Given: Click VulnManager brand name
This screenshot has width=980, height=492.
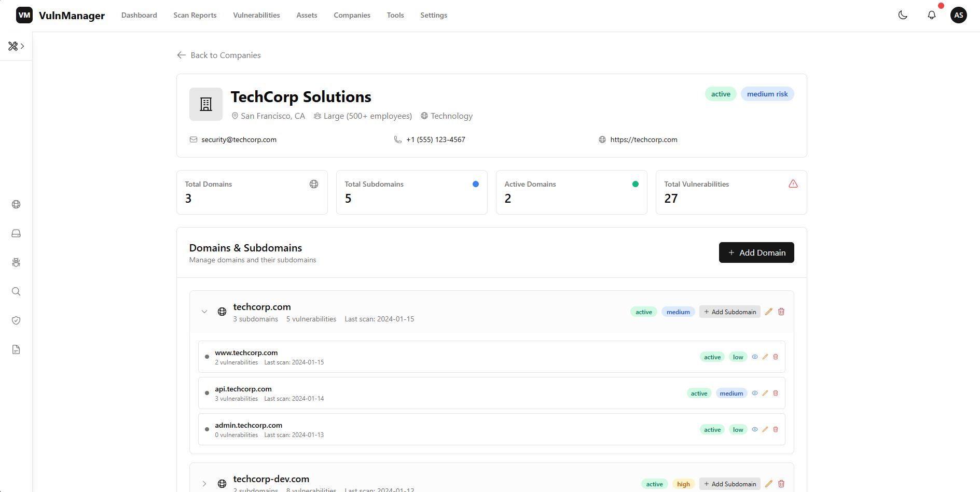Looking at the screenshot, I should click(72, 16).
